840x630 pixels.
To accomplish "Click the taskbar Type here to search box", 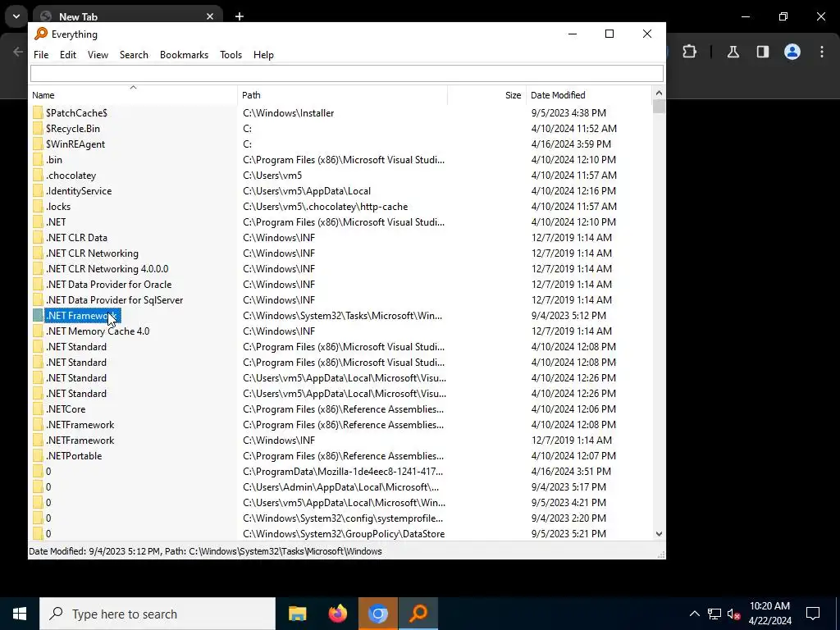I will click(x=157, y=614).
